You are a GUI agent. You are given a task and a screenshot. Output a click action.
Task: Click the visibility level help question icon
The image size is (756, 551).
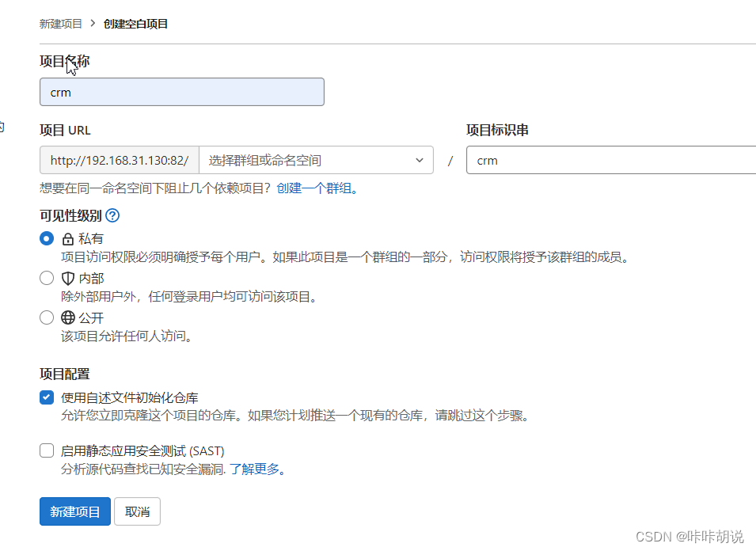112,215
